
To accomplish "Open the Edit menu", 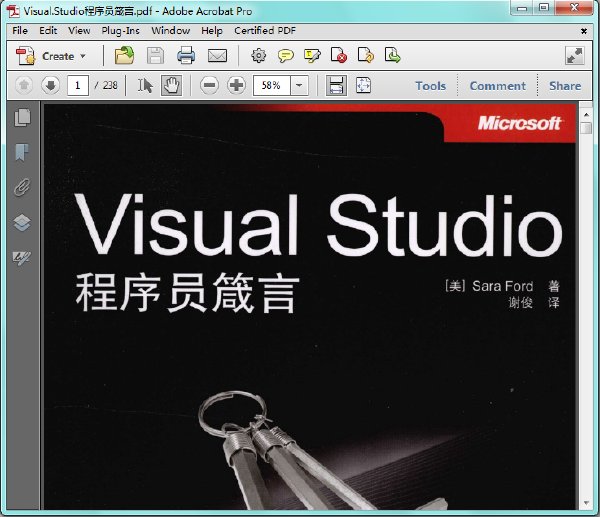I will tap(48, 31).
